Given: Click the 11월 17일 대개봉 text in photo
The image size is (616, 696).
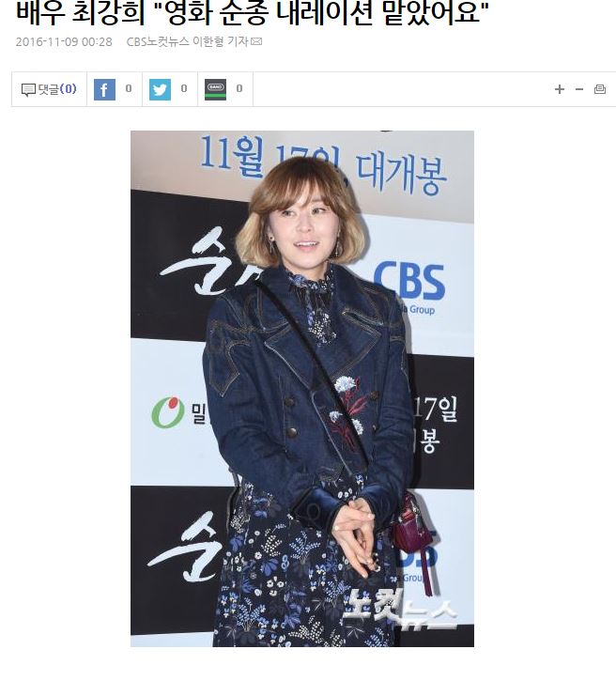Looking at the screenshot, I should [x=323, y=165].
